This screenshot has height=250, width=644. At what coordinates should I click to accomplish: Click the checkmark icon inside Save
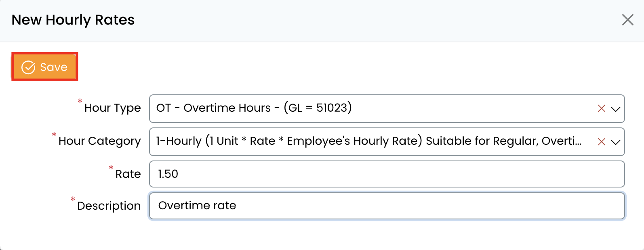[28, 67]
